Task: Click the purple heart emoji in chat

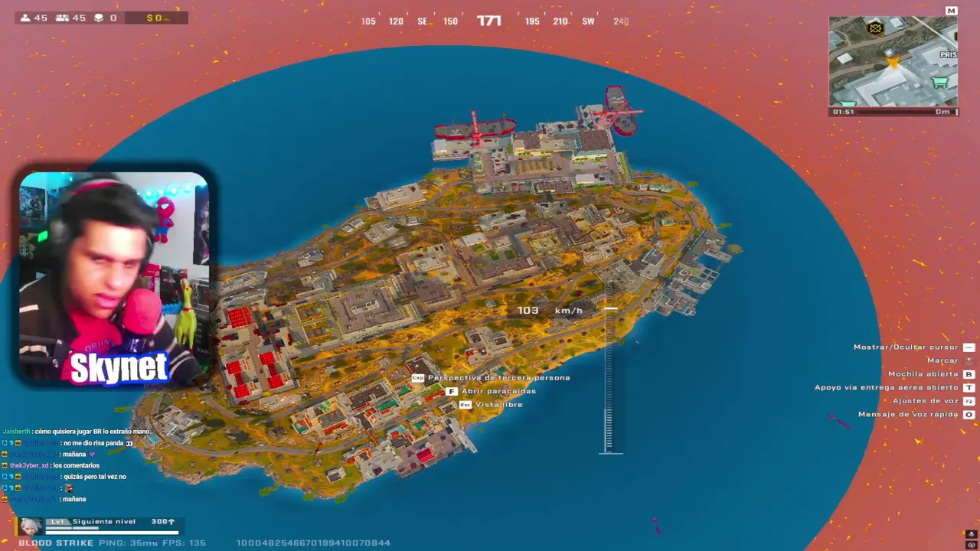Action: click(93, 455)
